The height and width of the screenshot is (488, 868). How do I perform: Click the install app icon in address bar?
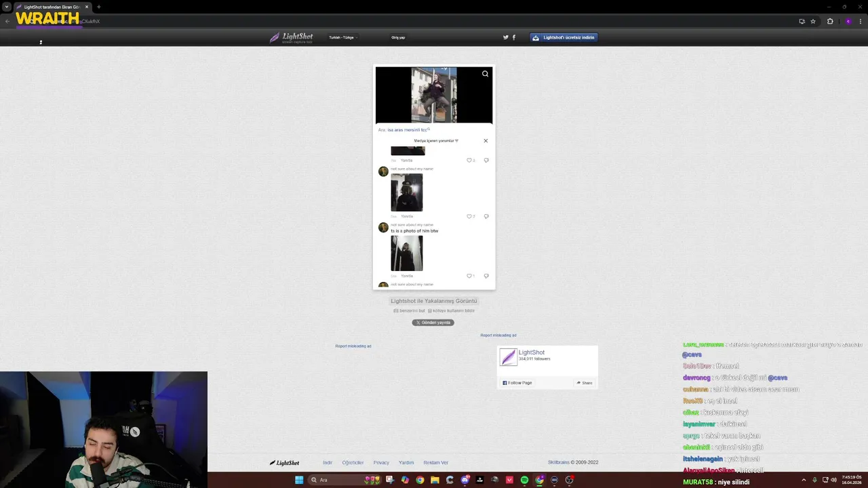coord(802,21)
